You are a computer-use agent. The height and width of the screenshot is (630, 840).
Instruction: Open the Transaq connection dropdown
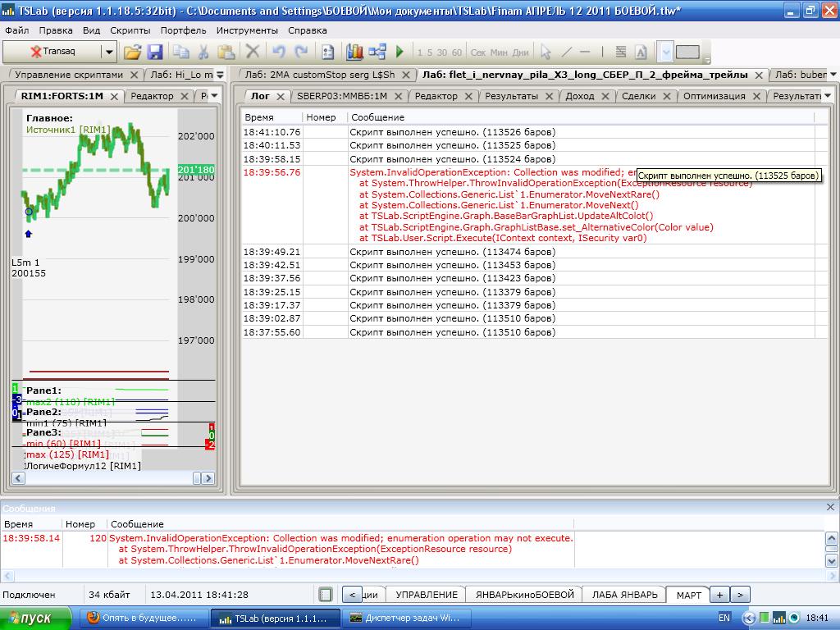pyautogui.click(x=108, y=52)
